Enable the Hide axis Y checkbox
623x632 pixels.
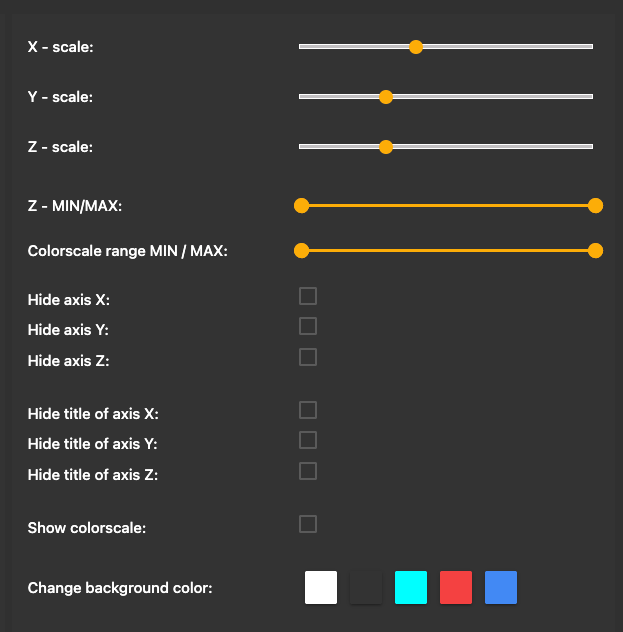pyautogui.click(x=308, y=326)
